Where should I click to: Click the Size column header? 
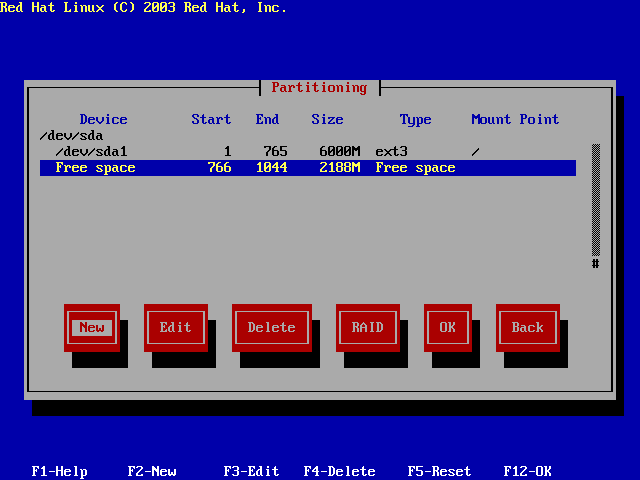click(327, 120)
